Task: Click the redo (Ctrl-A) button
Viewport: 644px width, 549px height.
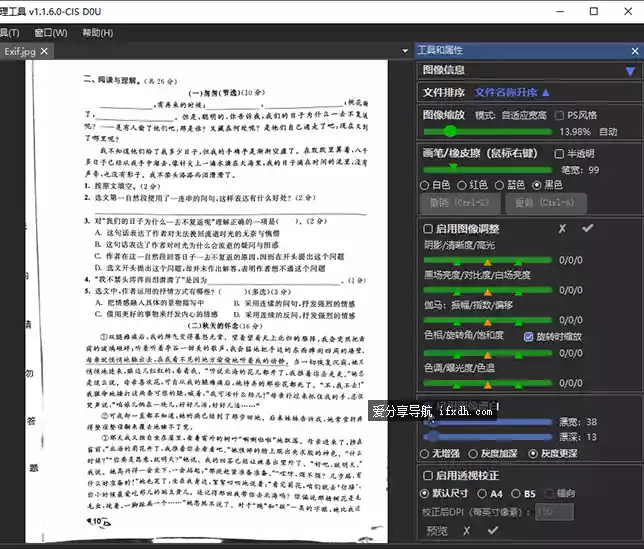Action: pyautogui.click(x=545, y=203)
